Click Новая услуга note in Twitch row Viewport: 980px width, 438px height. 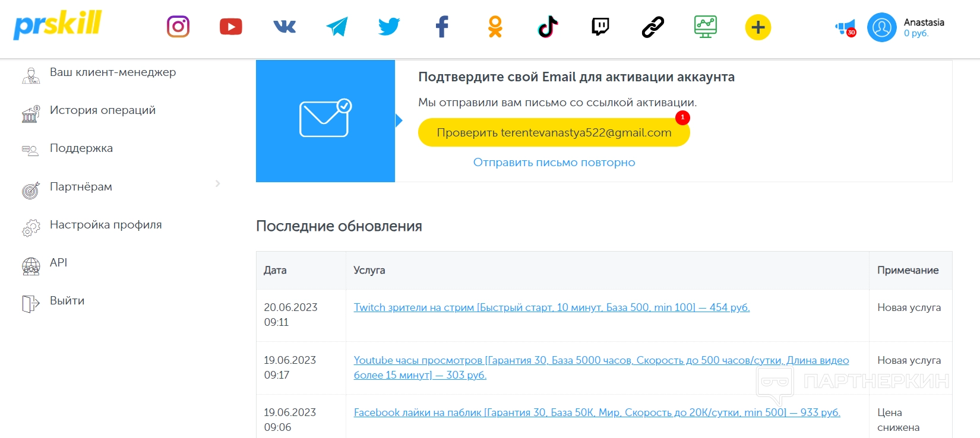pyautogui.click(x=909, y=307)
